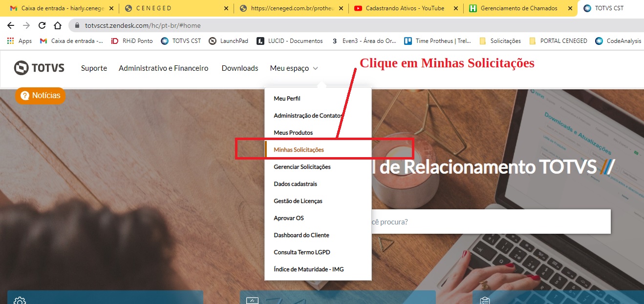Click the browser back arrow
Screen dimensions: 644x304
click(11, 25)
